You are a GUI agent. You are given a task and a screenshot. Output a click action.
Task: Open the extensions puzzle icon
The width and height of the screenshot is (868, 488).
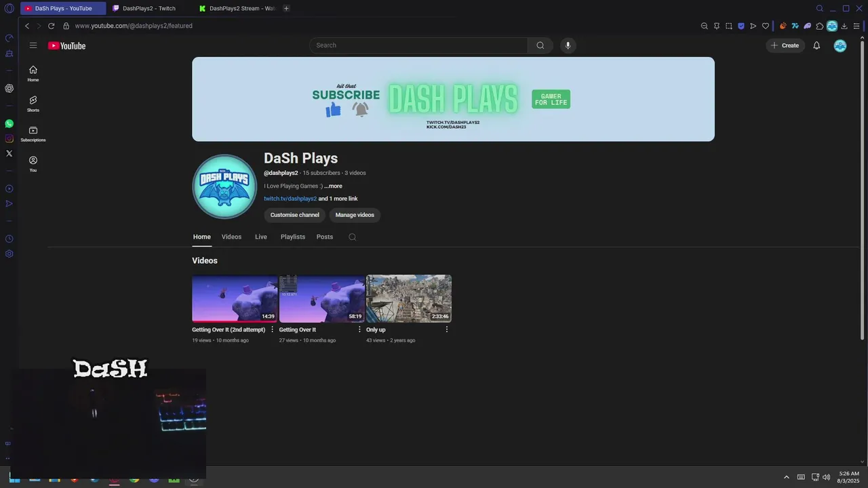pos(820,26)
